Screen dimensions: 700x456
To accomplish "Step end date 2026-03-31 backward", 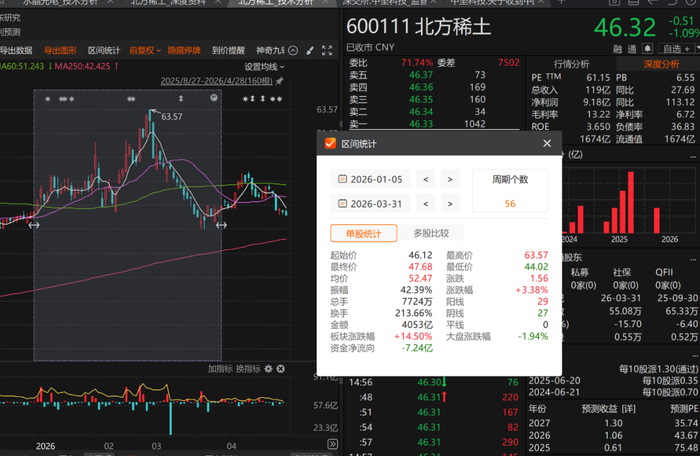I will pos(426,205).
